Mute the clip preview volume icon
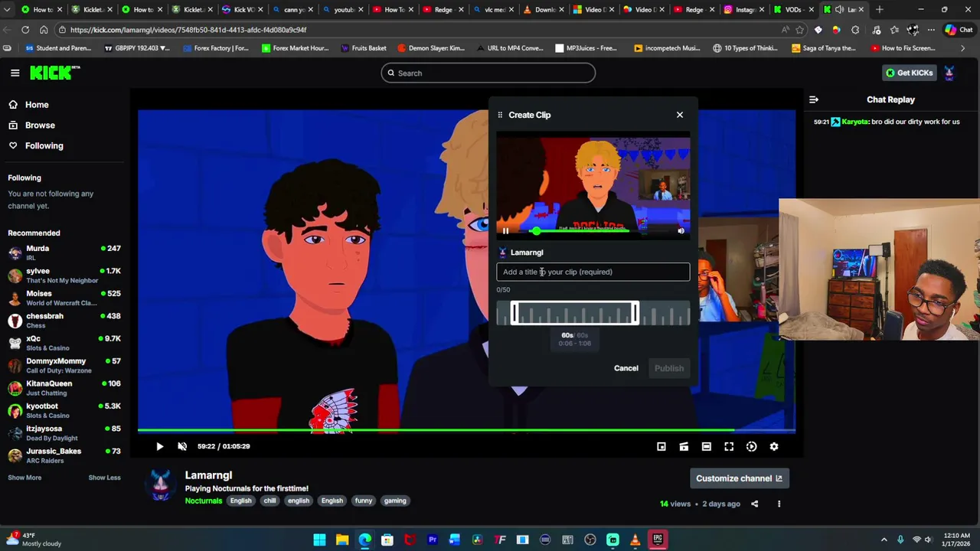 681,230
